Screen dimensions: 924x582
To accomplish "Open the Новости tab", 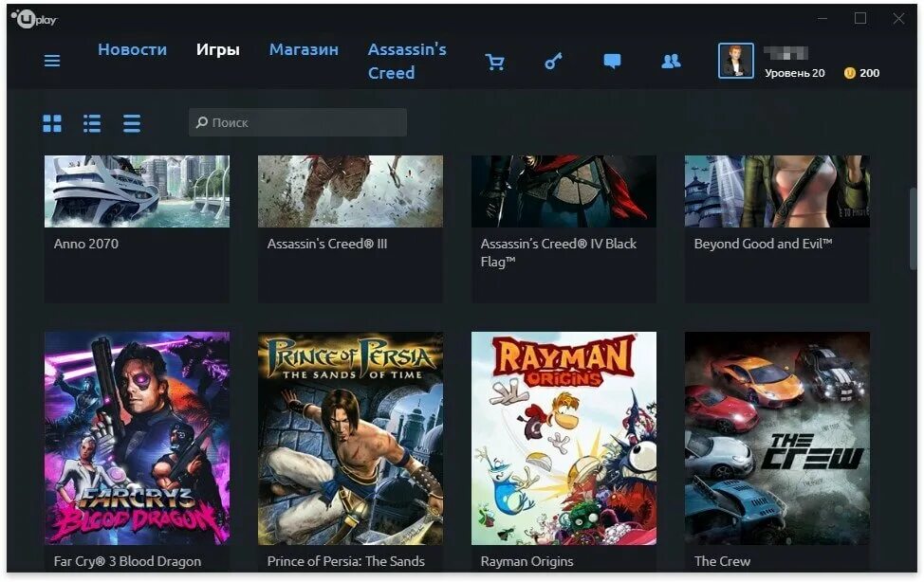I will pos(132,49).
